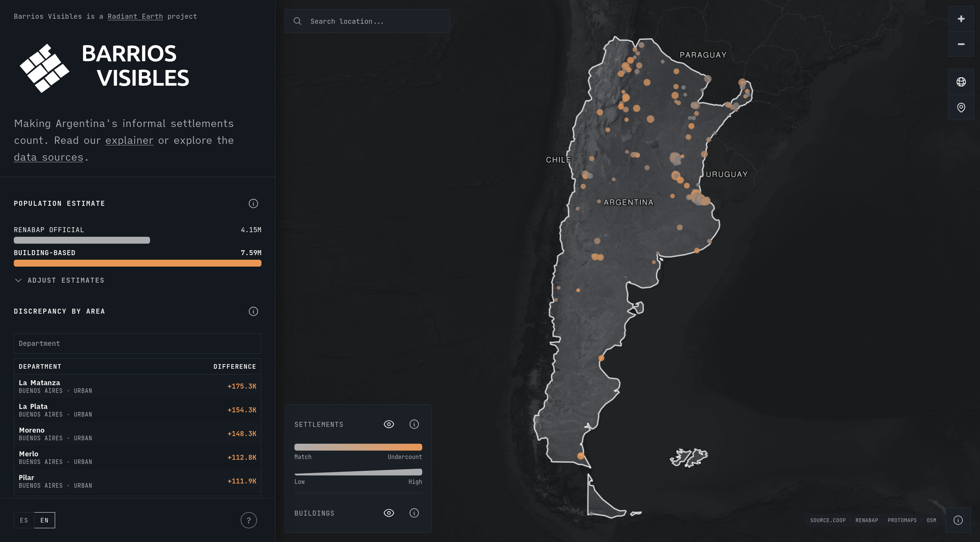Open OSM attribution link
The height and width of the screenshot is (542, 980).
pos(931,520)
